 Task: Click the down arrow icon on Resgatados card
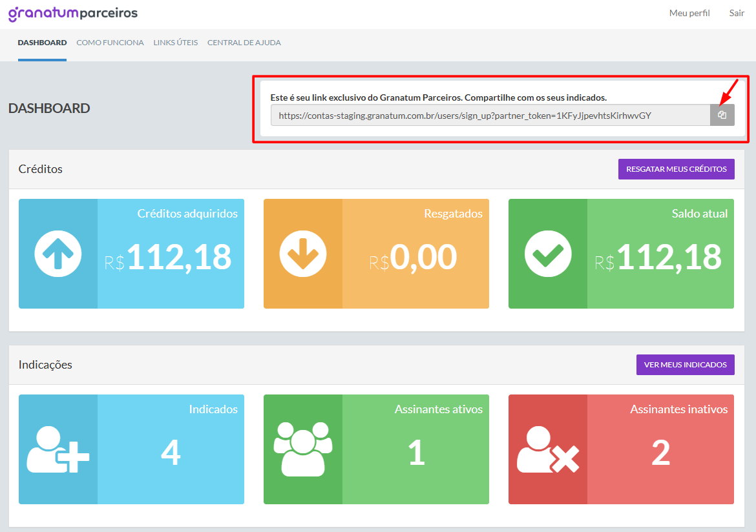[303, 254]
